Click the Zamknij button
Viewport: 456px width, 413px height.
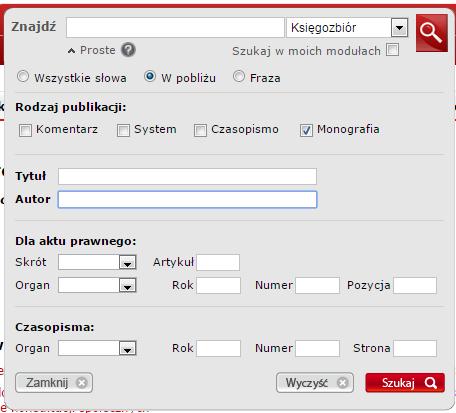(x=54, y=383)
